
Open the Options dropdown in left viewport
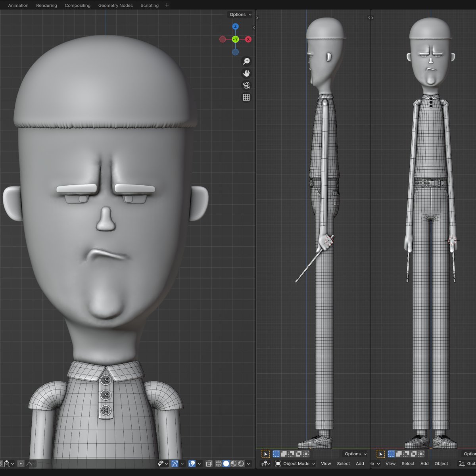pyautogui.click(x=240, y=15)
